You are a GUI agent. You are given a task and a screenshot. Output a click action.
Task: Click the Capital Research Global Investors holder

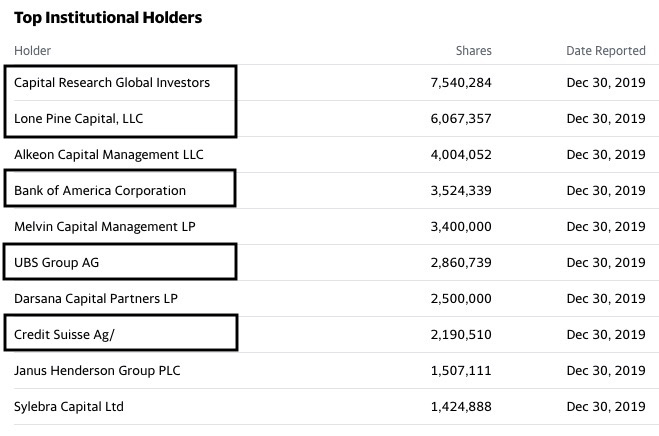pos(112,82)
